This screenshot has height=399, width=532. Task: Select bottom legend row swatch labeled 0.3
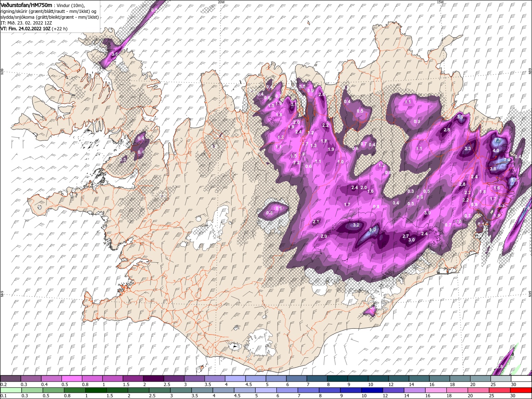tap(32, 390)
